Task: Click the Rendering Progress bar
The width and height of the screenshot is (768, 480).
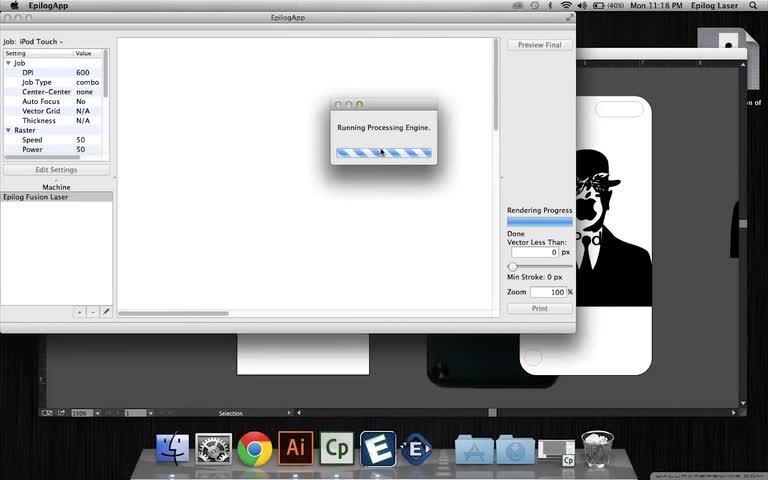Action: coord(539,221)
